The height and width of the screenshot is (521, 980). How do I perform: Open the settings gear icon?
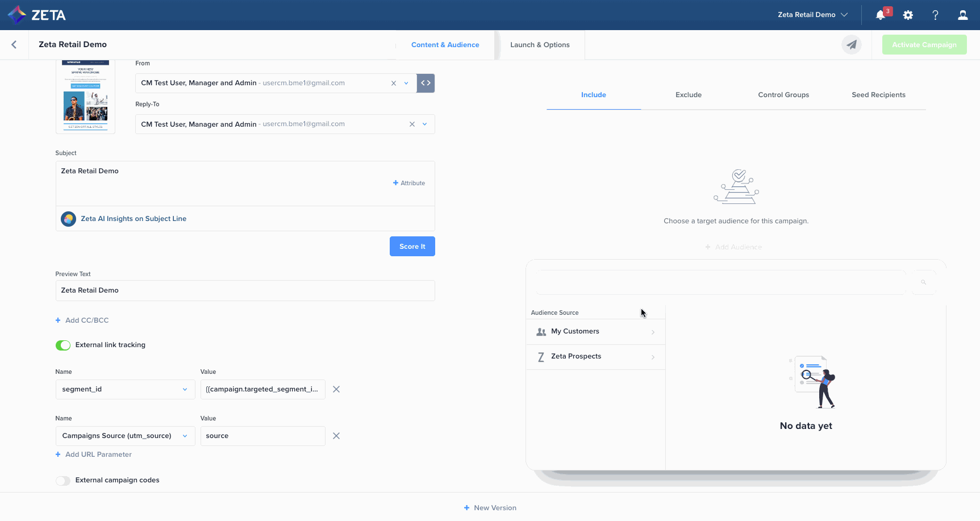coord(908,15)
